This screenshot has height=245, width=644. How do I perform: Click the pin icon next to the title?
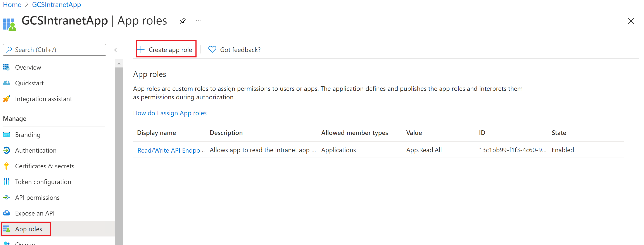click(x=183, y=21)
